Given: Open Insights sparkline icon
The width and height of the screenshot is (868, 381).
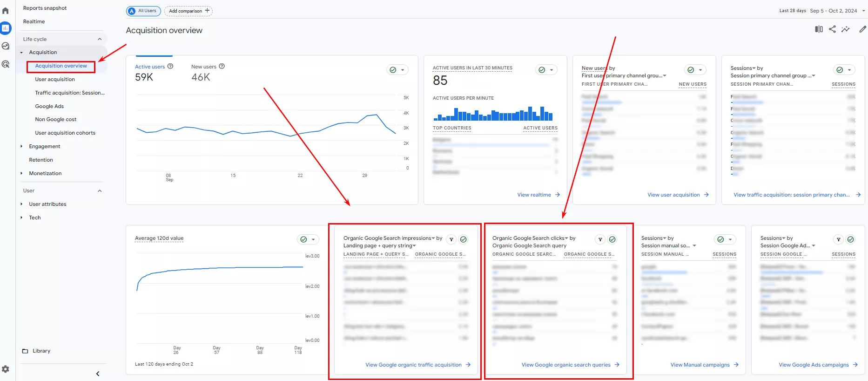Looking at the screenshot, I should click(x=846, y=29).
